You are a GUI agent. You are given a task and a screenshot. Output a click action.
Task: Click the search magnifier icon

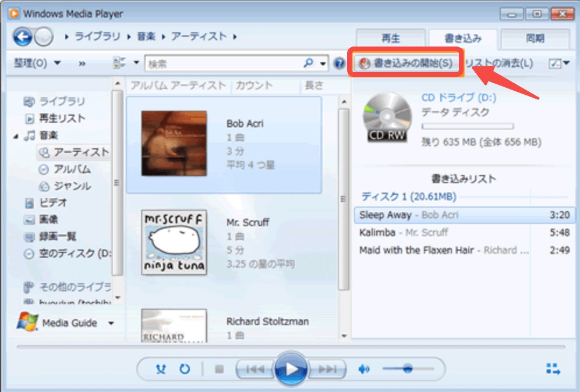click(x=308, y=63)
